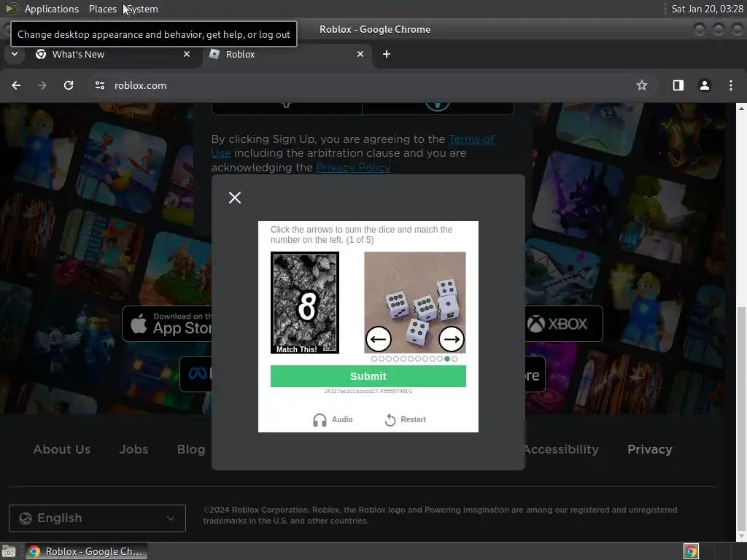Open the Terms of Use link
The width and height of the screenshot is (747, 560).
[x=353, y=146]
